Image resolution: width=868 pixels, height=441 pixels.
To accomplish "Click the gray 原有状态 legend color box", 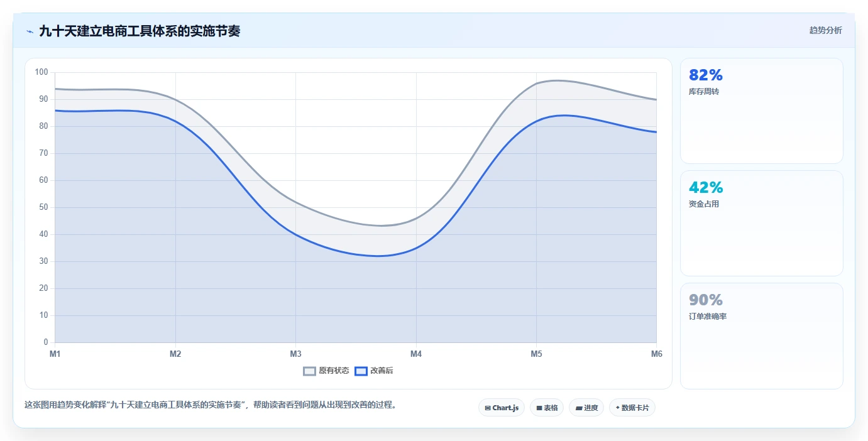I will coord(309,371).
